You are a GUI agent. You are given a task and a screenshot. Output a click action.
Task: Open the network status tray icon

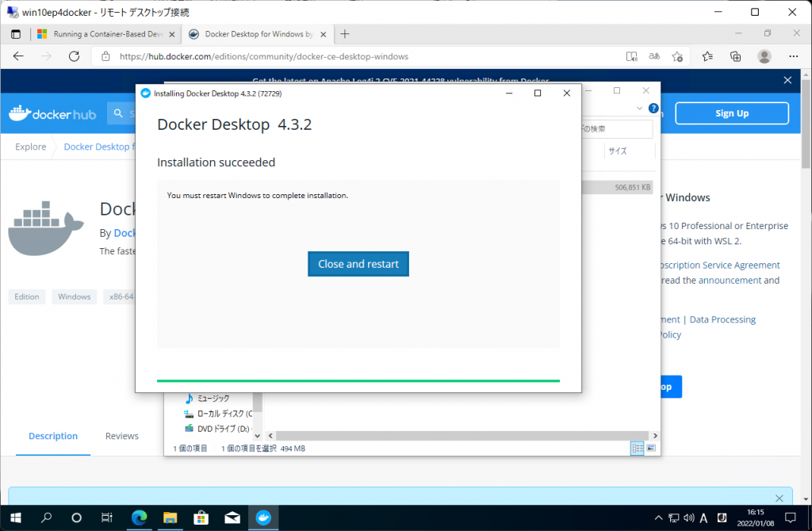[673, 518]
